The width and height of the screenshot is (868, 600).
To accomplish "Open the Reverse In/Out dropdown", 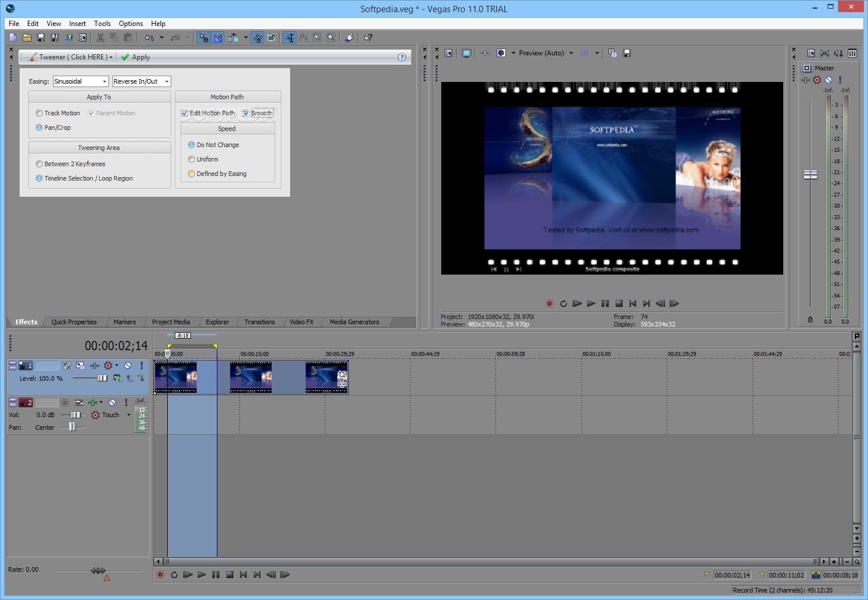I will (142, 81).
